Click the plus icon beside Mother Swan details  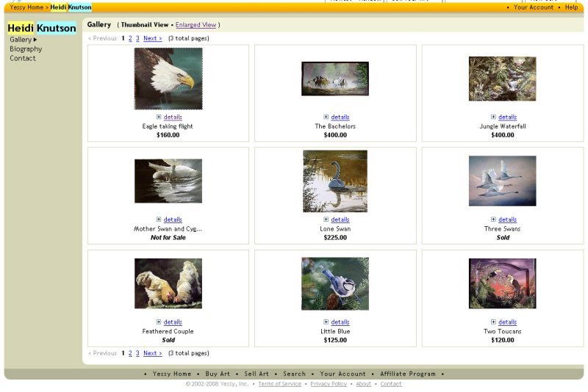point(159,219)
